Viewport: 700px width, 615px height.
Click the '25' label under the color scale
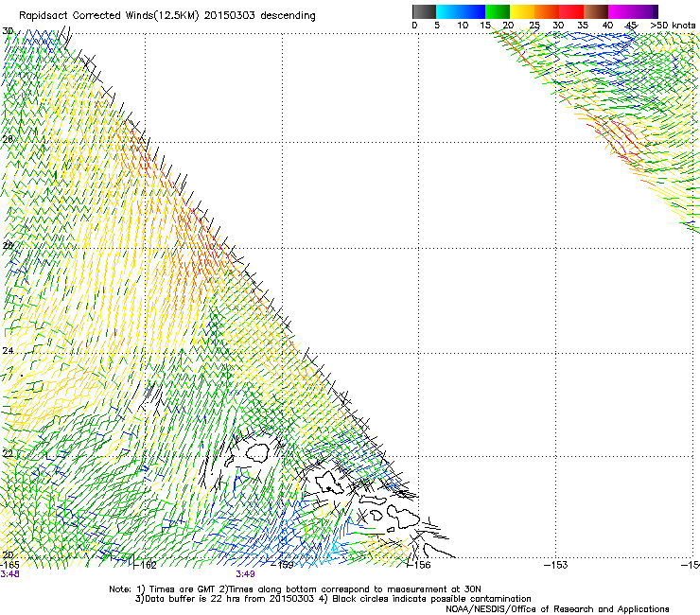pyautogui.click(x=534, y=26)
